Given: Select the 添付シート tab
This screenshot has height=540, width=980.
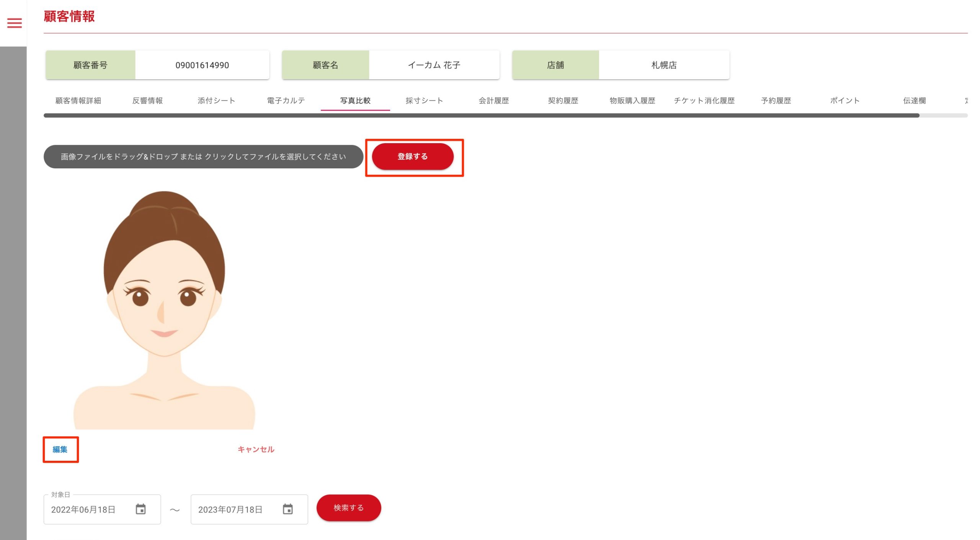Looking at the screenshot, I should click(x=216, y=101).
